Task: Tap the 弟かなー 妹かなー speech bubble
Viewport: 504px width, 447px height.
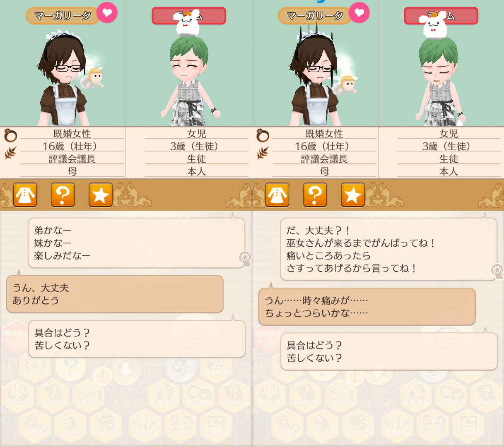Action: [x=137, y=243]
